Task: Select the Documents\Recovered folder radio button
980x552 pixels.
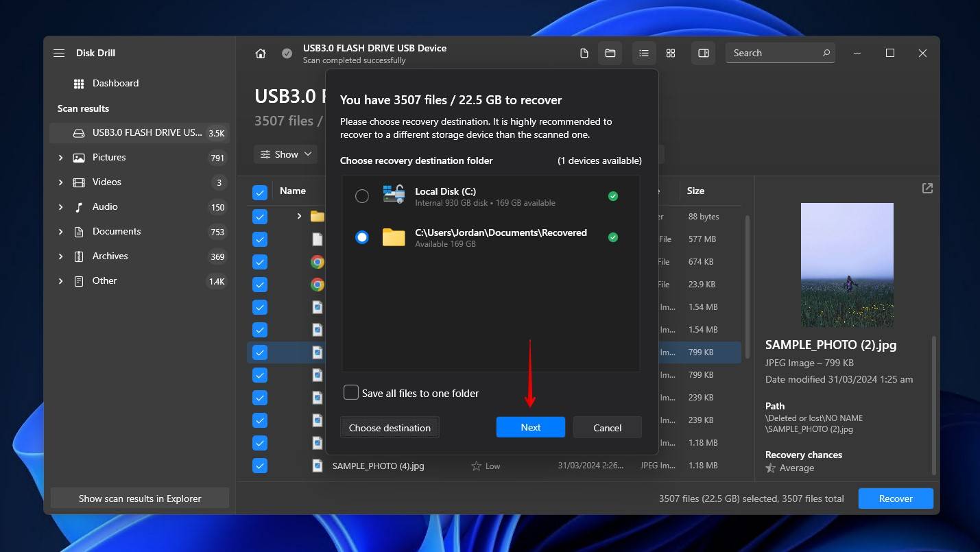Action: pyautogui.click(x=362, y=237)
